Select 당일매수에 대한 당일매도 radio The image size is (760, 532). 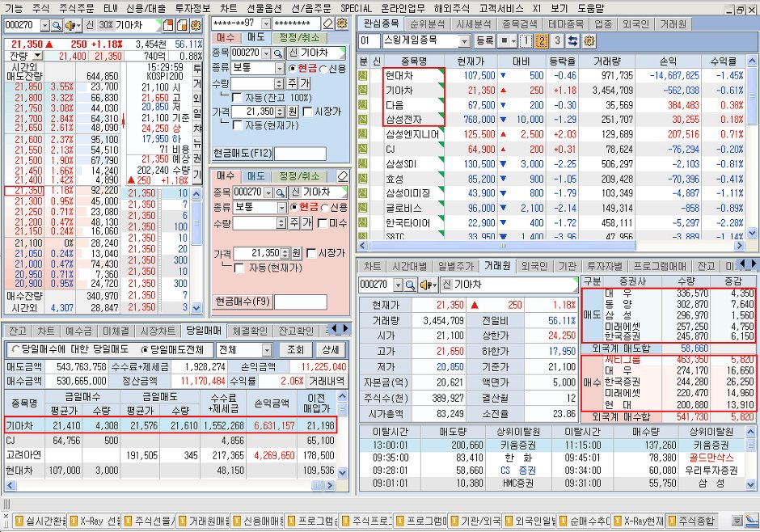point(16,349)
